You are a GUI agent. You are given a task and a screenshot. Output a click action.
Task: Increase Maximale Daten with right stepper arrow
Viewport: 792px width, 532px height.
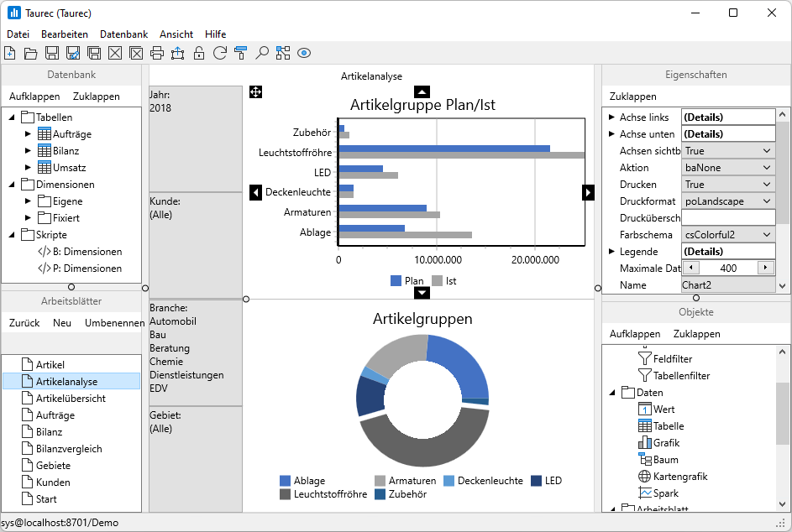click(764, 269)
